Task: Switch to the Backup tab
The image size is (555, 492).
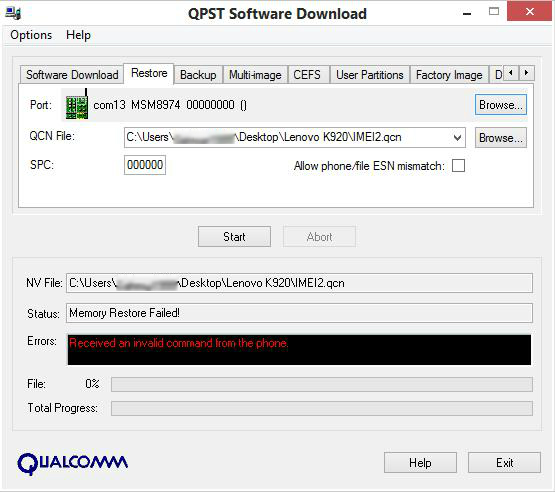Action: point(198,75)
